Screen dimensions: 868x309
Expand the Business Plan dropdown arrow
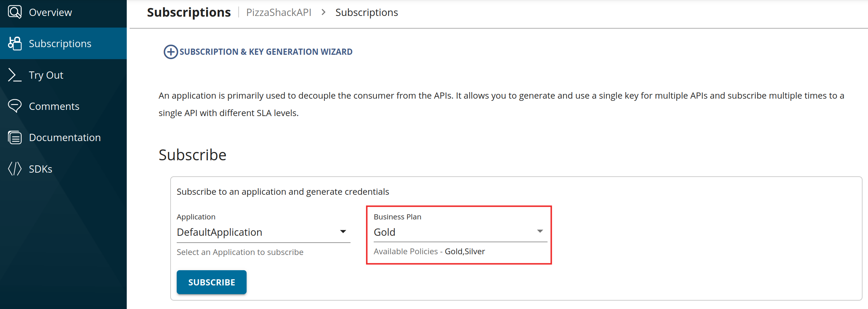(540, 231)
